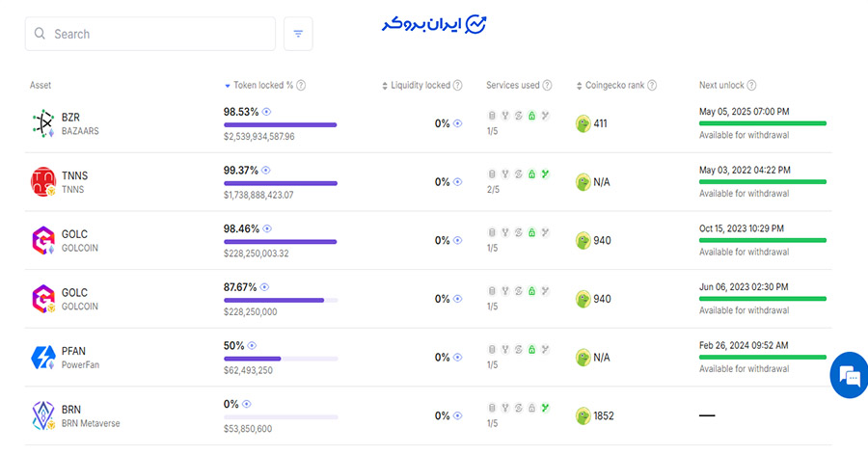Click the BZR token locked progress bar

(x=280, y=124)
